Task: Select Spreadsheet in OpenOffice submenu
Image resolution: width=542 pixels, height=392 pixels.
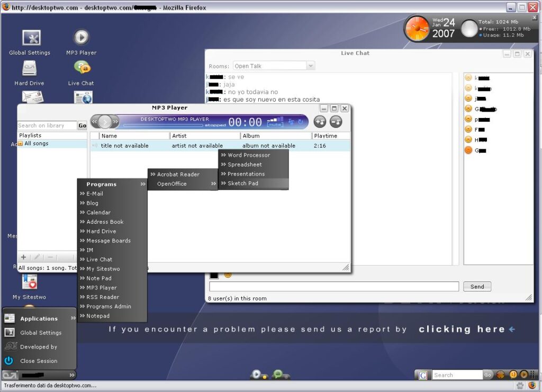Action: pyautogui.click(x=254, y=165)
